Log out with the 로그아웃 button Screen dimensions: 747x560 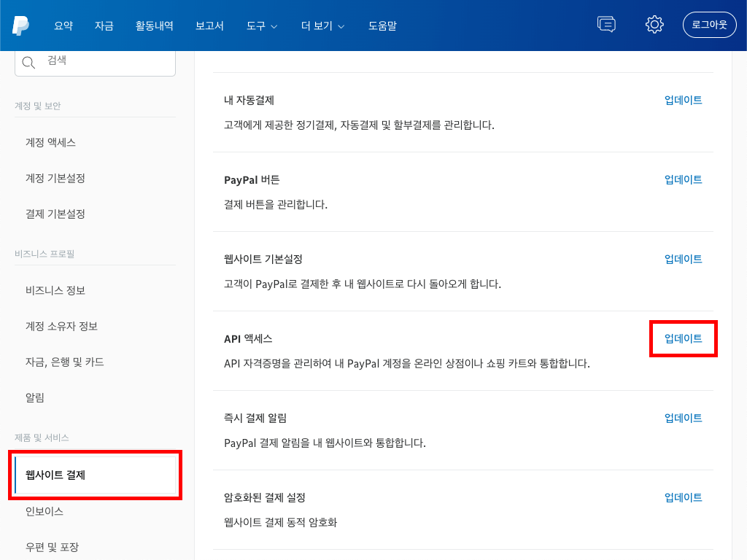709,25
